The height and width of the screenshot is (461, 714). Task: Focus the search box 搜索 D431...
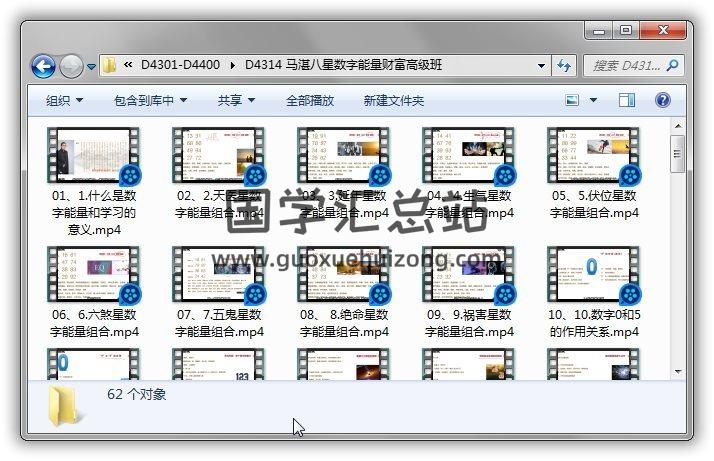[x=627, y=66]
